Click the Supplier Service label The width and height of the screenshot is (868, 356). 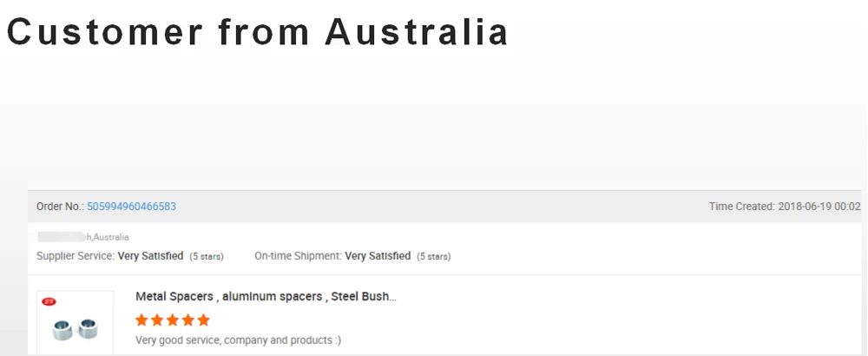[x=75, y=256]
